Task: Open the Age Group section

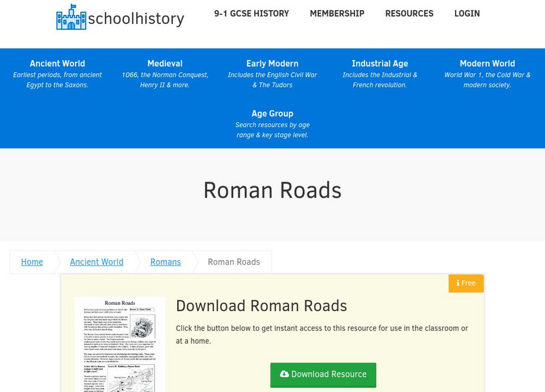Action: point(272,113)
